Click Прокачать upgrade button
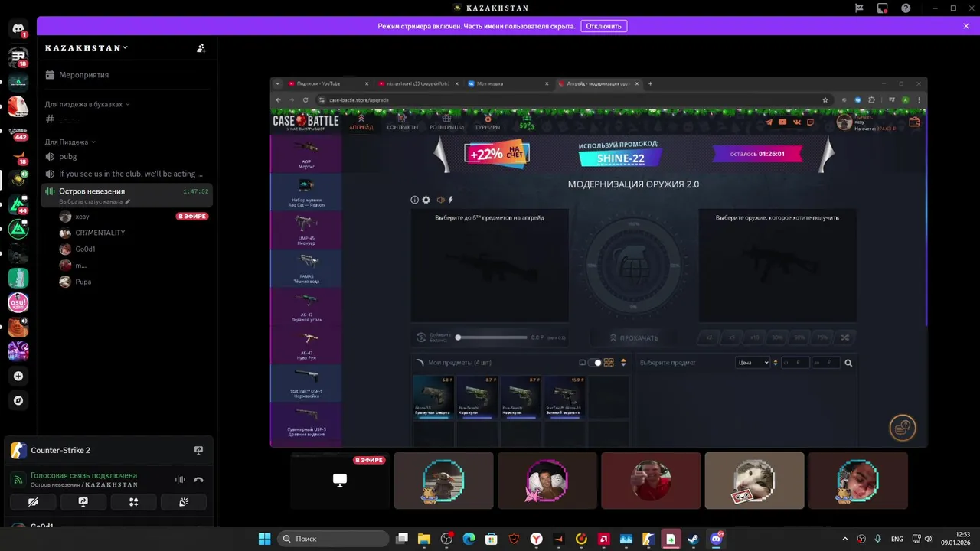 tap(633, 337)
